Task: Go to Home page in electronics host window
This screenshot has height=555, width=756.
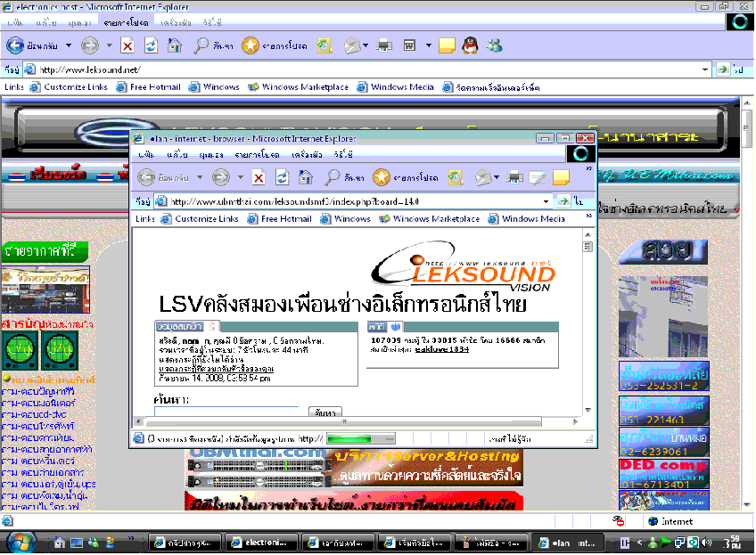Action: 175,45
